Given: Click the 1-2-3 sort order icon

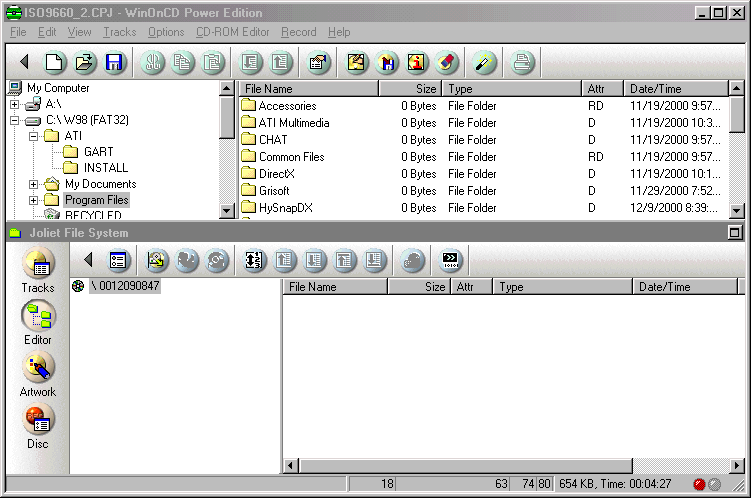Looking at the screenshot, I should (x=254, y=260).
